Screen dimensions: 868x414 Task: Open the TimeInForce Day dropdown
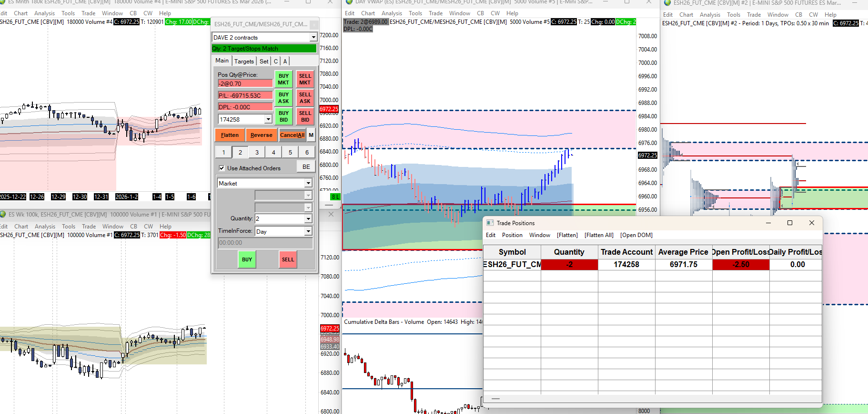(308, 231)
